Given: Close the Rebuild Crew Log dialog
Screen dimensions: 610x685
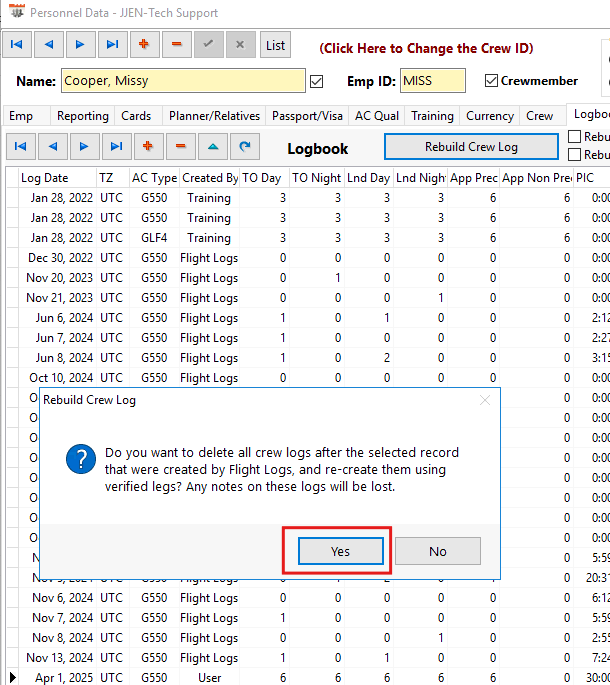Looking at the screenshot, I should (485, 400).
